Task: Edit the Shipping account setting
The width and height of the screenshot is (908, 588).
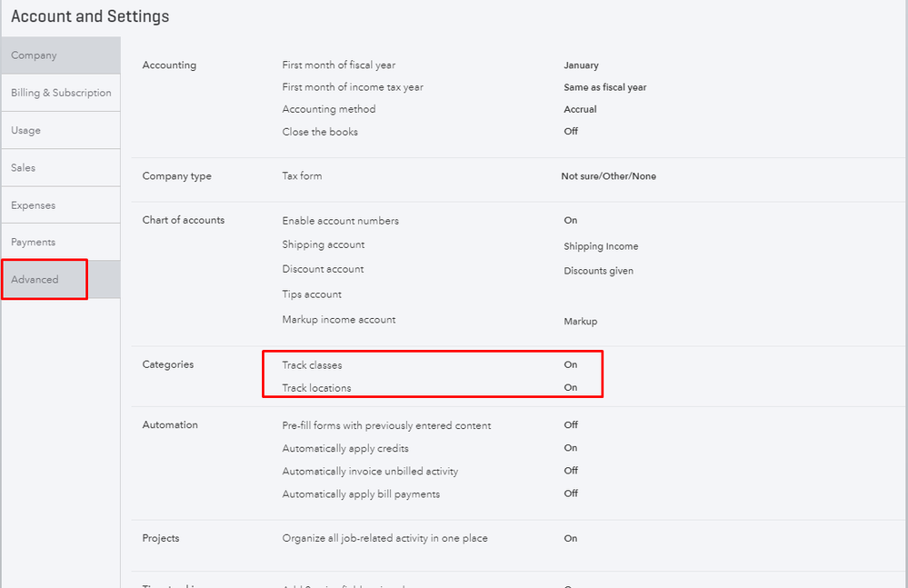Action: point(323,244)
